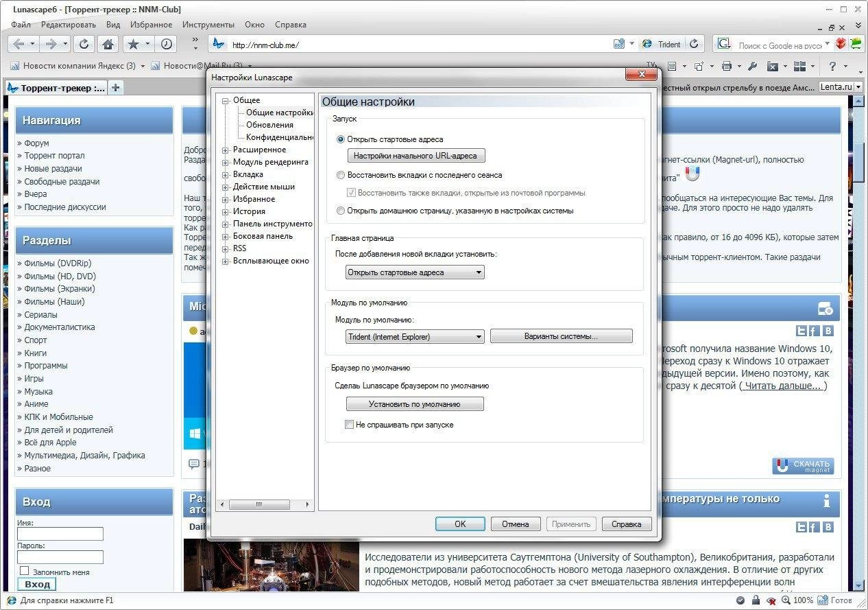Screen dimensions: 868x610
Task: Click 'Варианты системы...' button
Action: point(561,336)
